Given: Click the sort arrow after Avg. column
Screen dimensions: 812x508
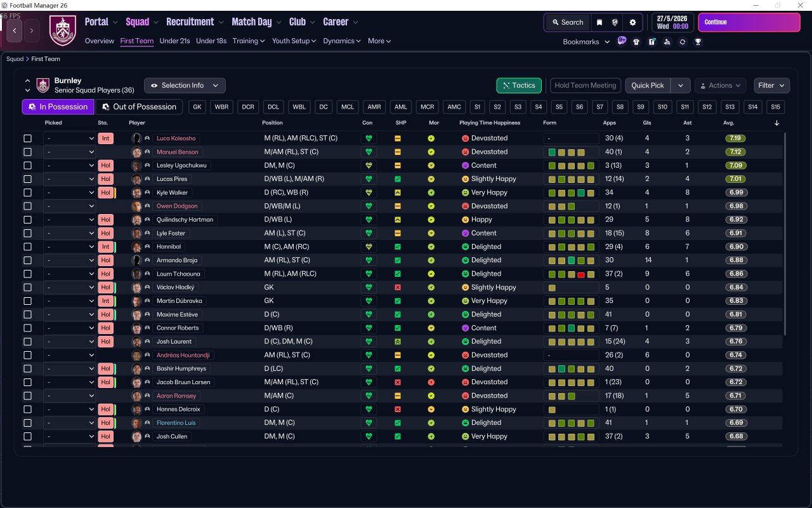Looking at the screenshot, I should [777, 123].
